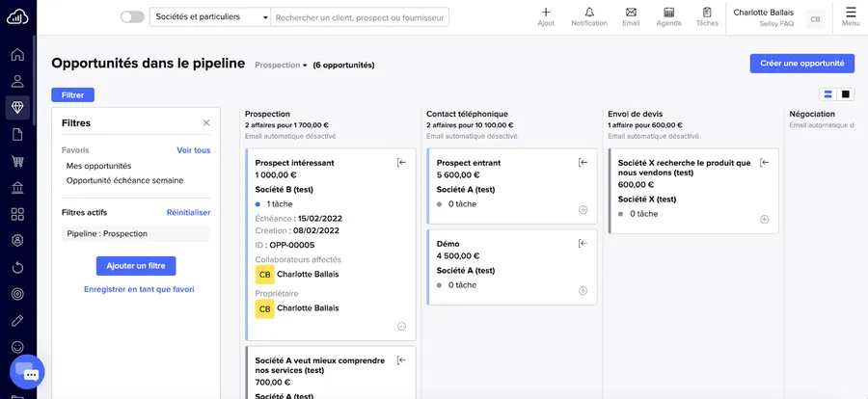Open the Sociétés et particuliers dropdown
Screen dimensions: 868x399
pyautogui.click(x=209, y=17)
